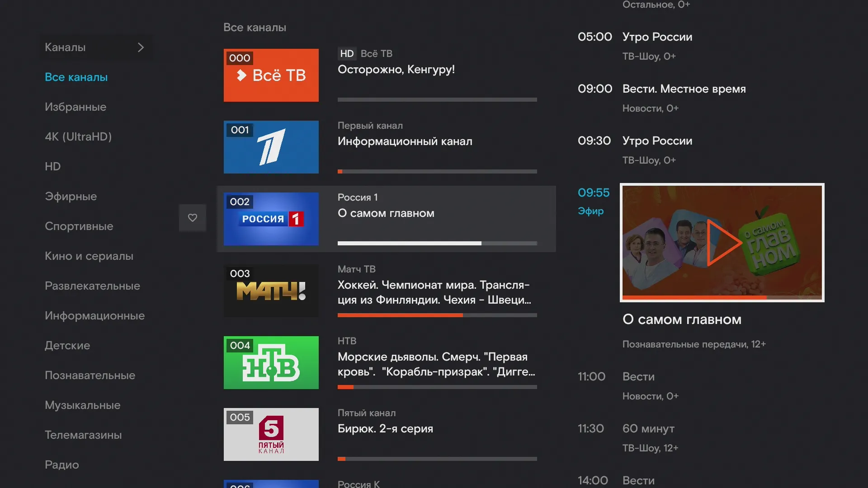Screen dimensions: 868x488
Task: Play the О самом главном preview
Action: (x=722, y=243)
